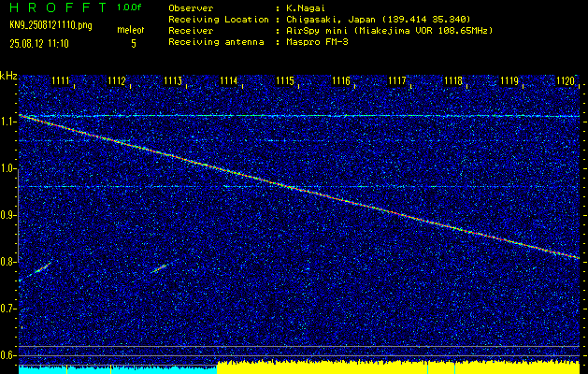The height and width of the screenshot is (374, 588).
Task: Click the 1120 time marker
Action: click(x=566, y=80)
